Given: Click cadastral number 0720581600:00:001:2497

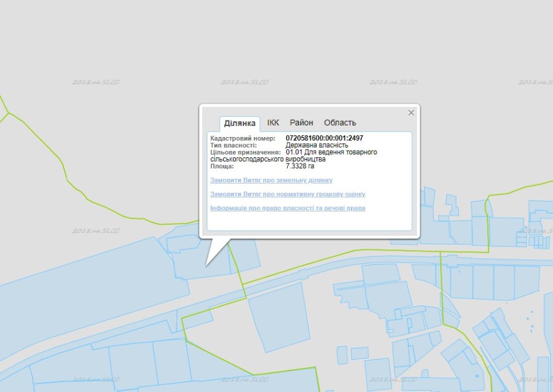Looking at the screenshot, I should pyautogui.click(x=324, y=138).
